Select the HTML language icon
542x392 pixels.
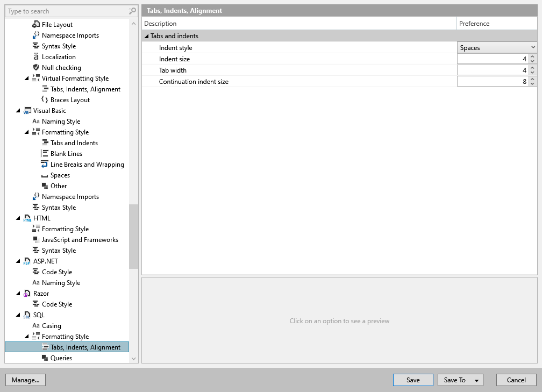[x=27, y=218]
